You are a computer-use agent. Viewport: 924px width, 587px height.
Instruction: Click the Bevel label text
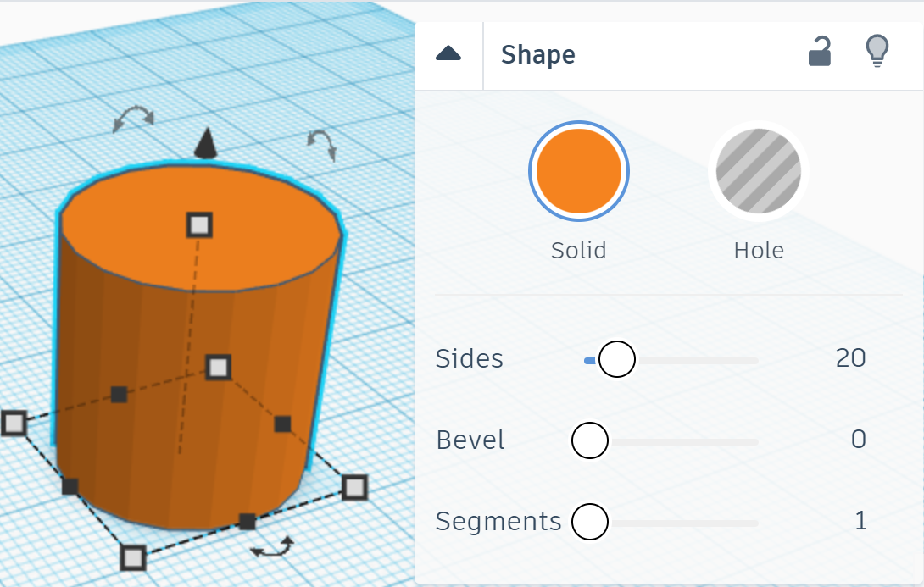[x=470, y=440]
